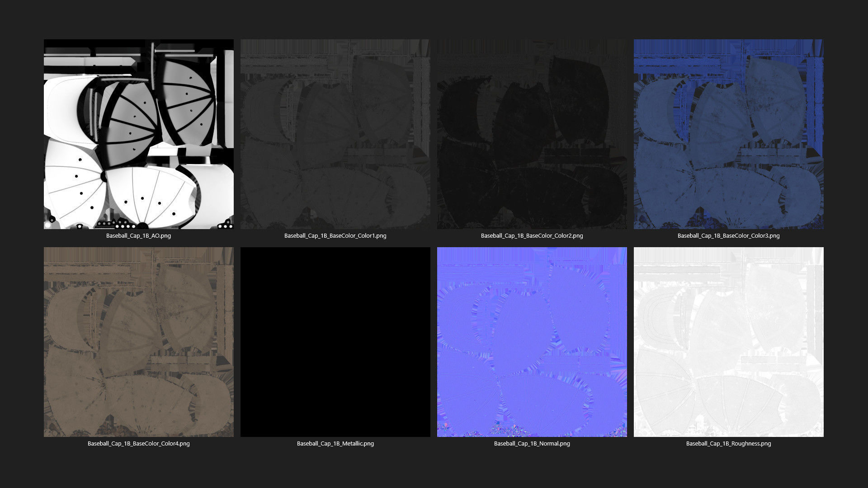This screenshot has width=868, height=488.
Task: Select the tan BaseColor_Color4 texture thumbnail
Action: pyautogui.click(x=138, y=342)
